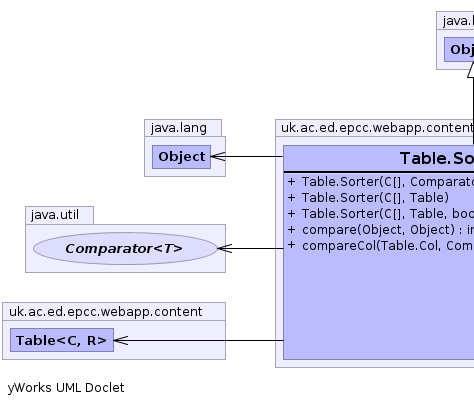The image size is (474, 405).
Task: Select the compare(Object, Object) method entry
Action: click(380, 230)
